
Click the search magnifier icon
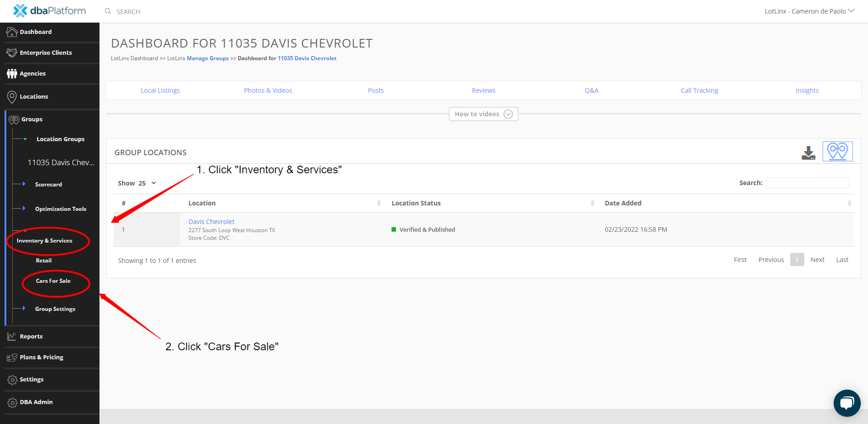[108, 11]
